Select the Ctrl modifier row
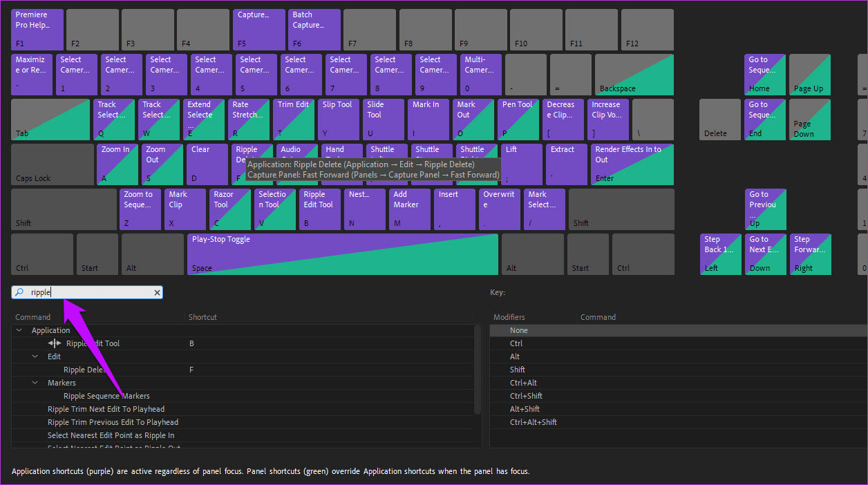The image size is (868, 485). click(x=679, y=343)
